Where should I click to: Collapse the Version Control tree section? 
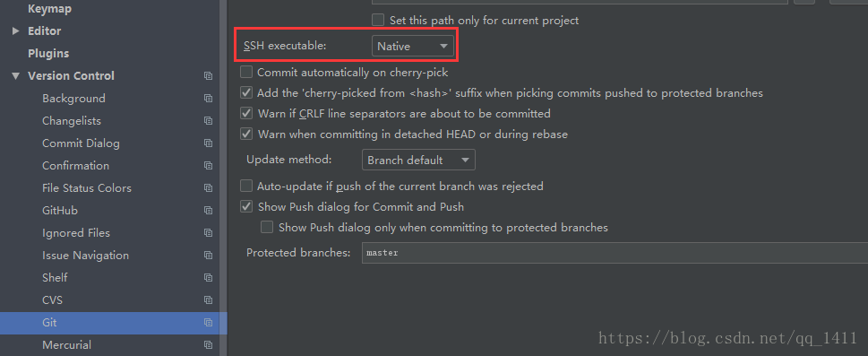[15, 76]
